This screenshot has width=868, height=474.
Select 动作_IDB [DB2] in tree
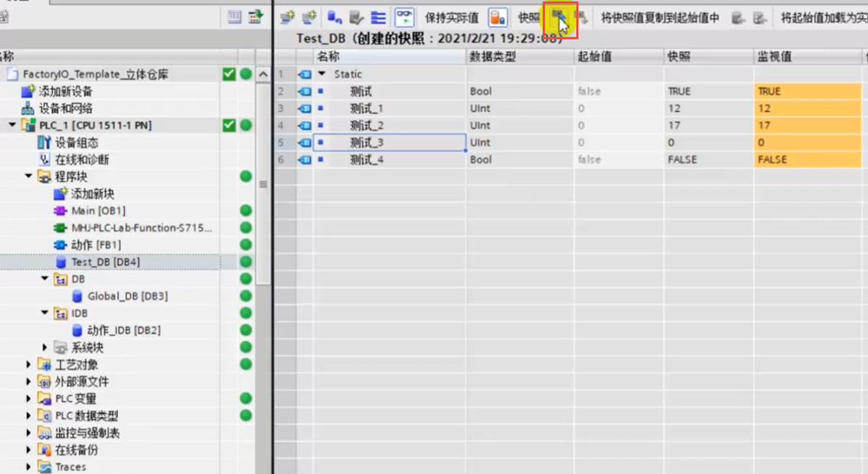(x=123, y=331)
